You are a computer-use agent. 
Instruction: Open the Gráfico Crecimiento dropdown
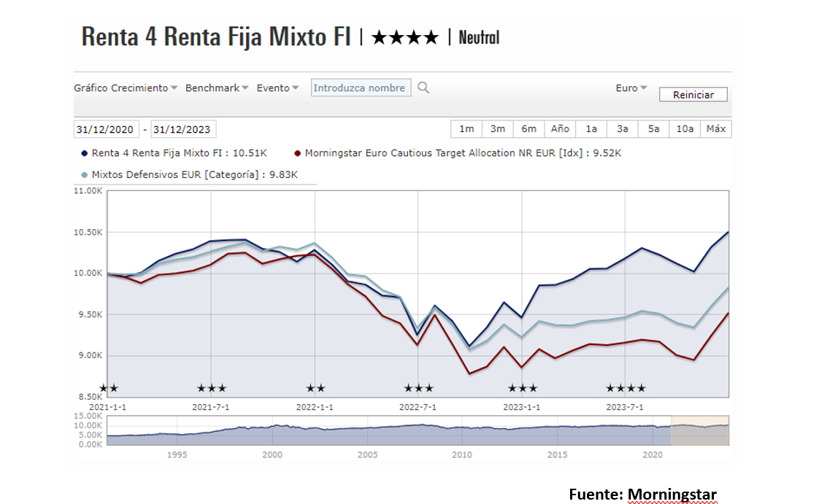click(x=126, y=88)
